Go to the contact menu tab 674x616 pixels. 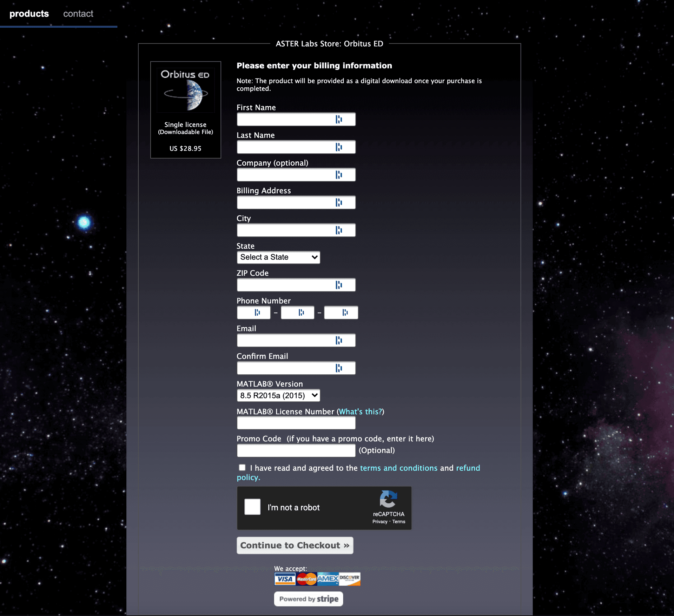click(x=78, y=14)
